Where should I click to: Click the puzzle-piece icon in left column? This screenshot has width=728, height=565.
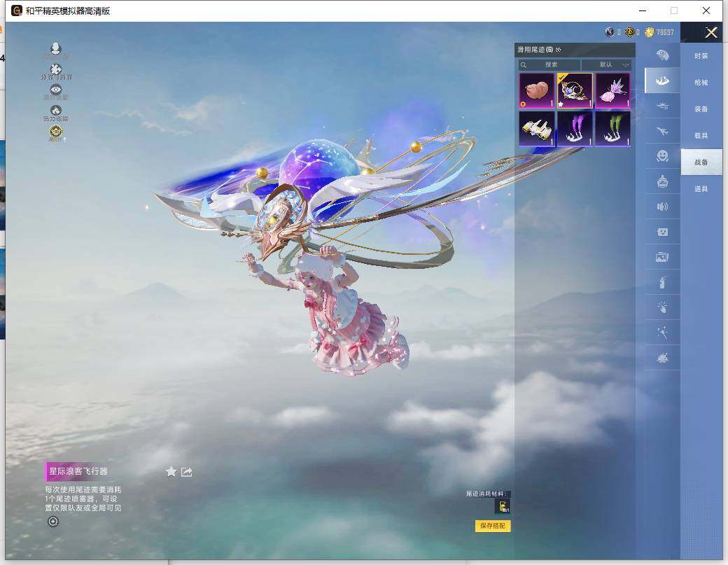click(56, 69)
